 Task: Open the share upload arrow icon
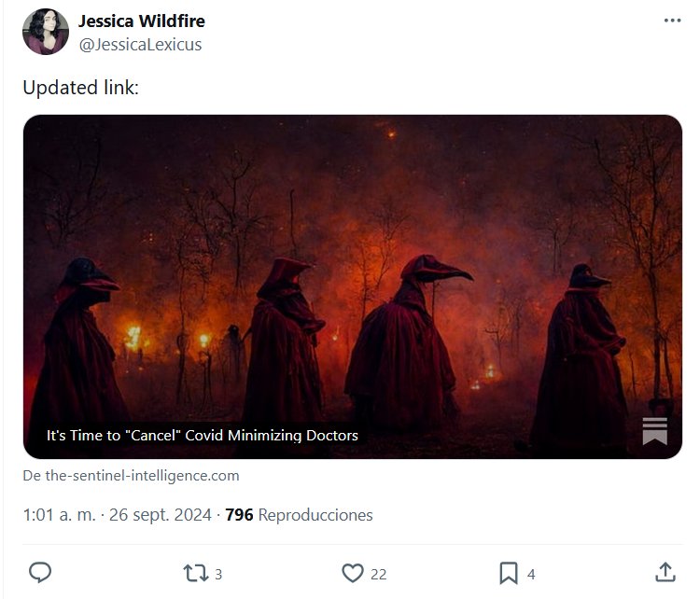tap(665, 572)
